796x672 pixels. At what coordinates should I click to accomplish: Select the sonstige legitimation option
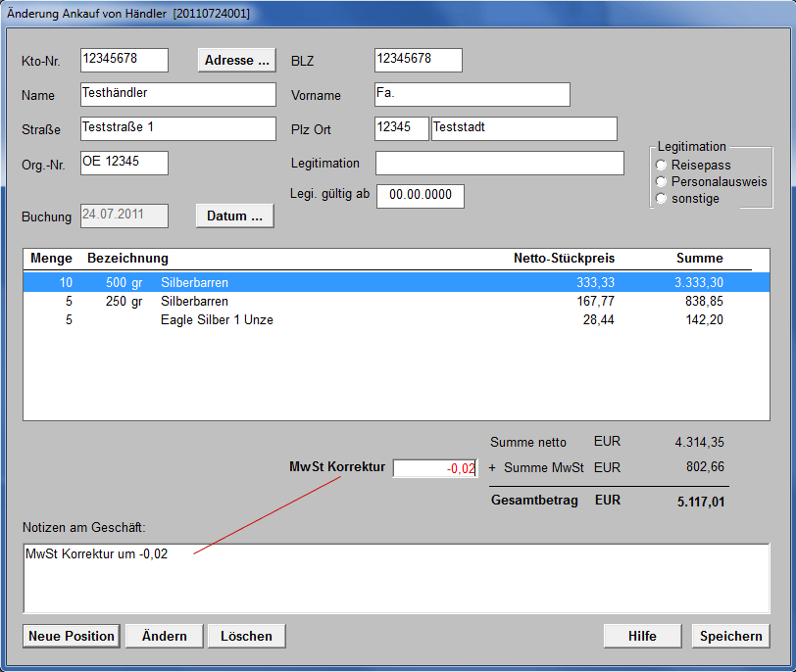pos(662,199)
